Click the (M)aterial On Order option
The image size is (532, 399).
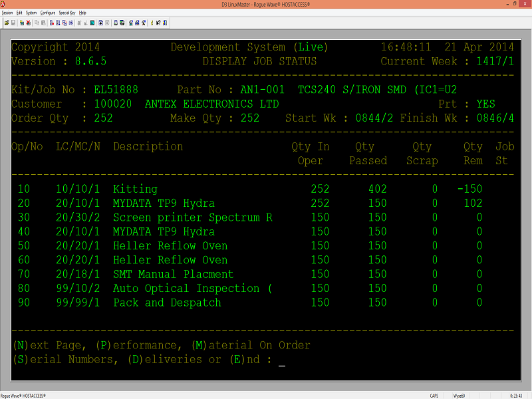click(x=251, y=345)
